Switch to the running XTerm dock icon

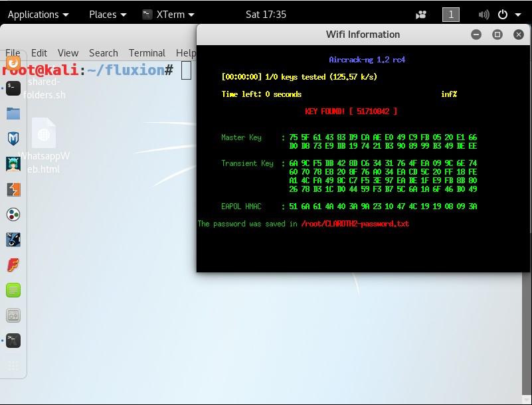pyautogui.click(x=13, y=341)
